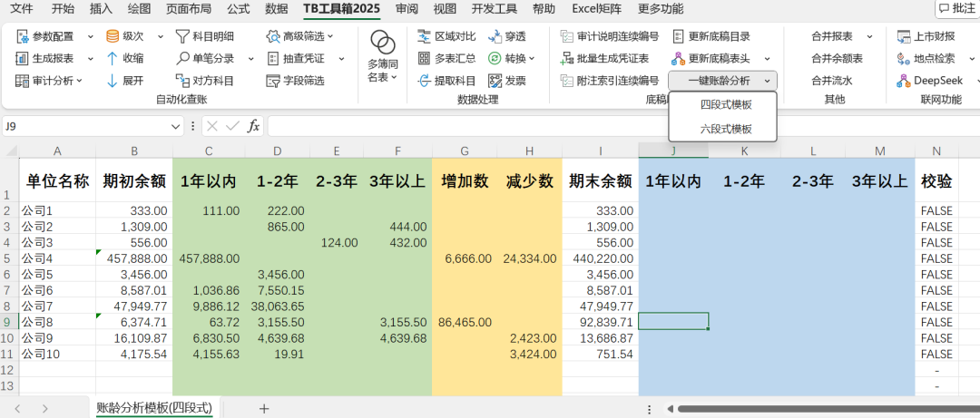Click the next sheet navigation arrow

pyautogui.click(x=45, y=409)
